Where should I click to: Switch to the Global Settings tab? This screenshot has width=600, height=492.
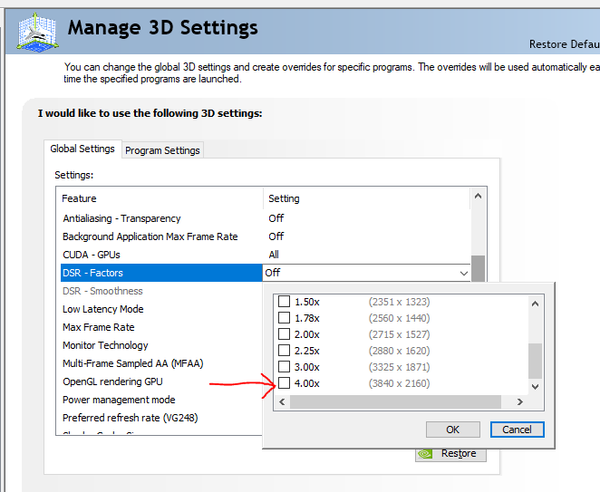tap(82, 149)
